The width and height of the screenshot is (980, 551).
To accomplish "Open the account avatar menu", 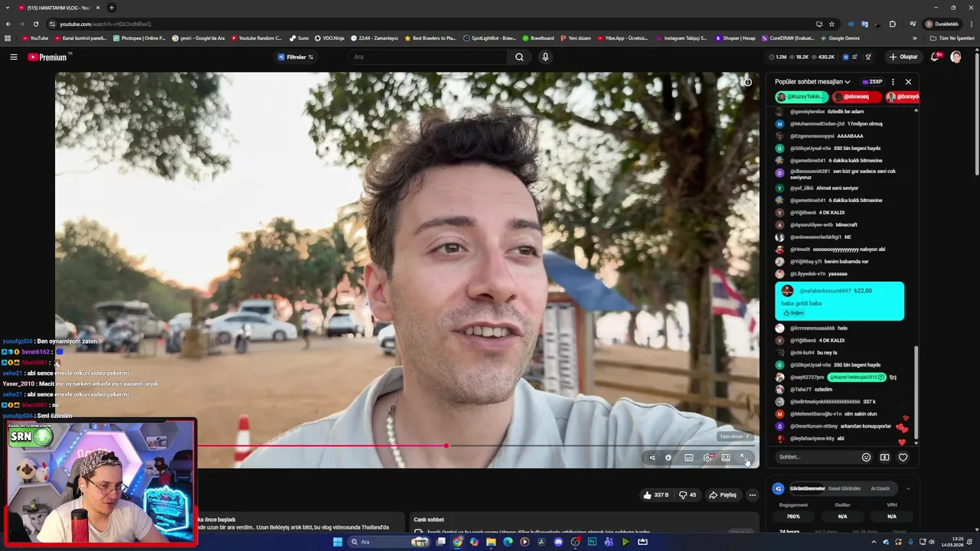I will [956, 57].
